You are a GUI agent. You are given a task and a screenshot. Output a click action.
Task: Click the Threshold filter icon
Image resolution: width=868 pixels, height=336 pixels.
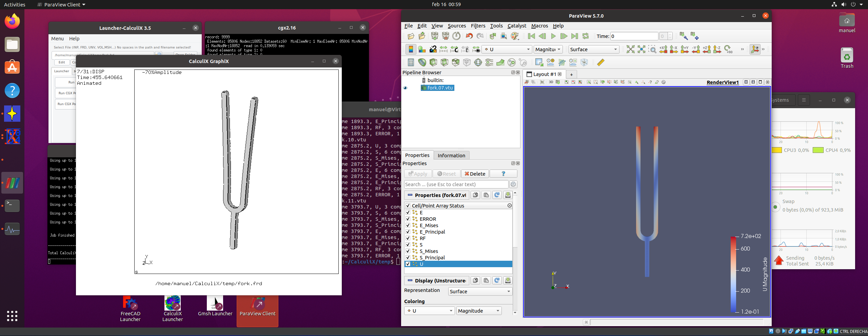coord(456,62)
